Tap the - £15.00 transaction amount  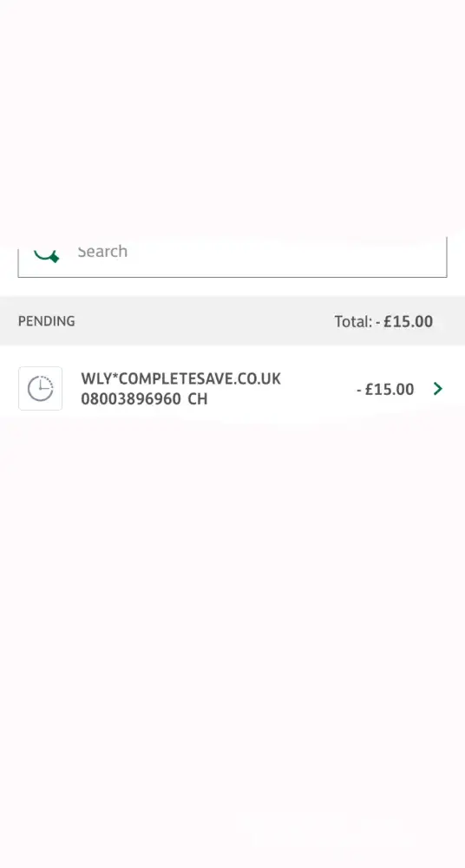coord(385,389)
